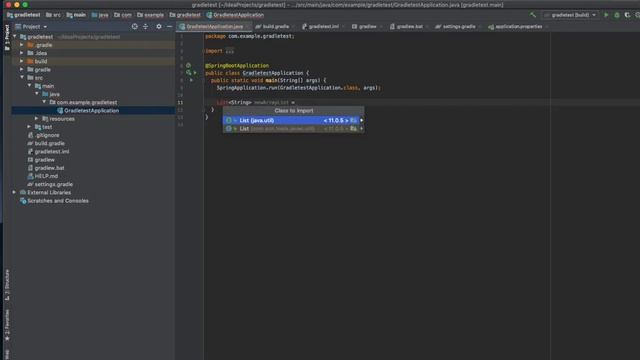Collapse the java source folder arrow
The height and width of the screenshot is (360, 640).
37,94
